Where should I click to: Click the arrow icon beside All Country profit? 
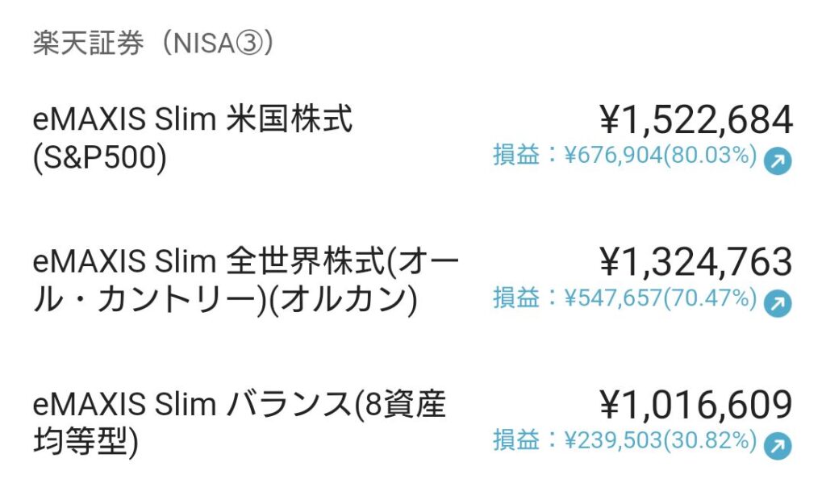click(778, 303)
